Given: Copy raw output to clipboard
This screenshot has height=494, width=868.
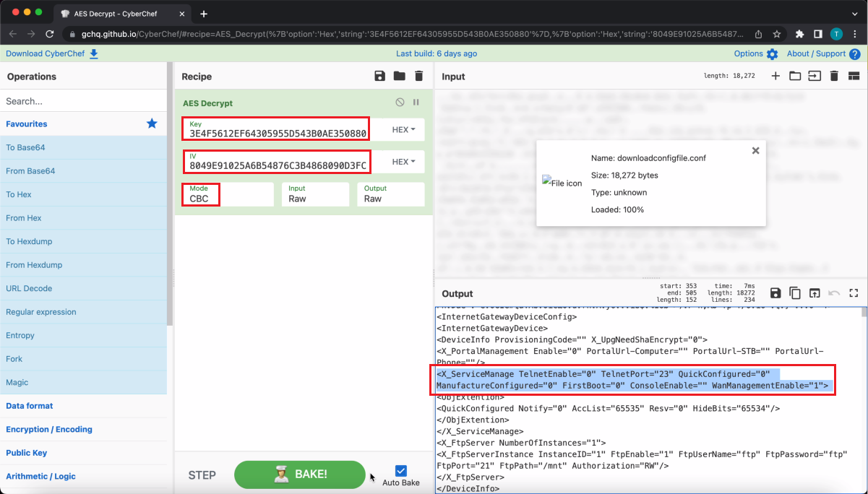Looking at the screenshot, I should coord(795,293).
